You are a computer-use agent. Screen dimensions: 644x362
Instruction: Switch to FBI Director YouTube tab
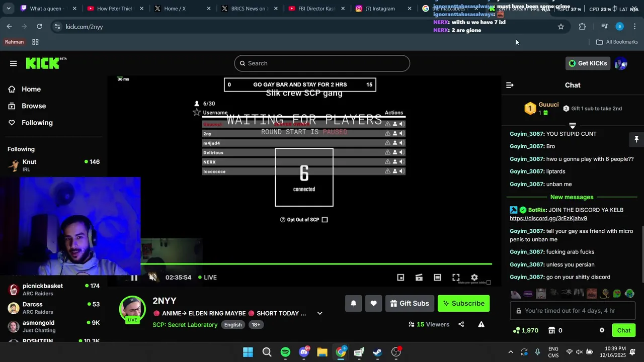click(316, 9)
